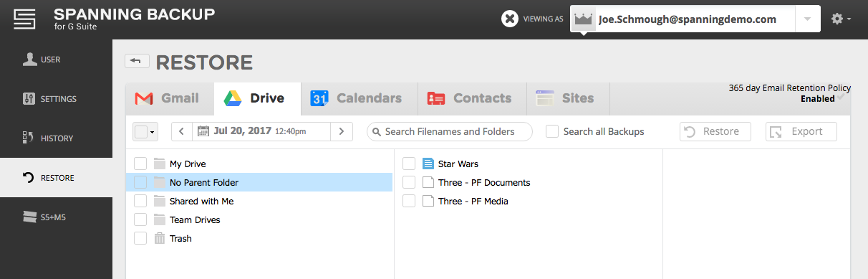Viewport: 868px width, 279px height.
Task: Open the calendar date picker icon
Action: [203, 131]
